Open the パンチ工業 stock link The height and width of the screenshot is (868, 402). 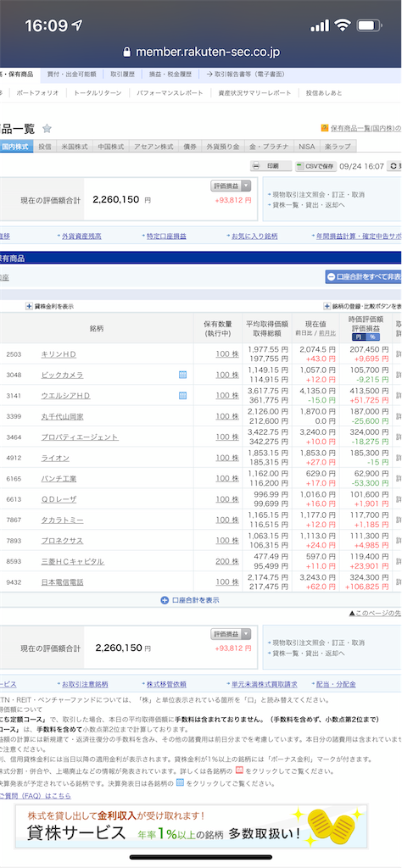tap(59, 478)
